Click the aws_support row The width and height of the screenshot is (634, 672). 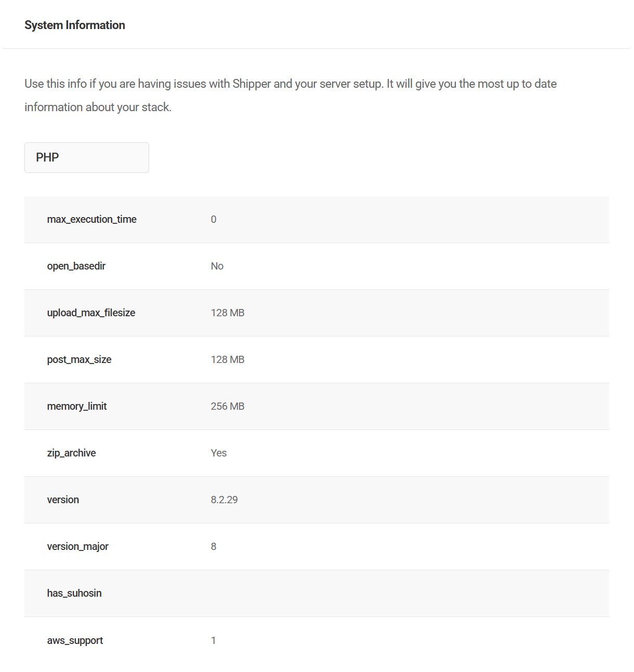tap(316, 640)
